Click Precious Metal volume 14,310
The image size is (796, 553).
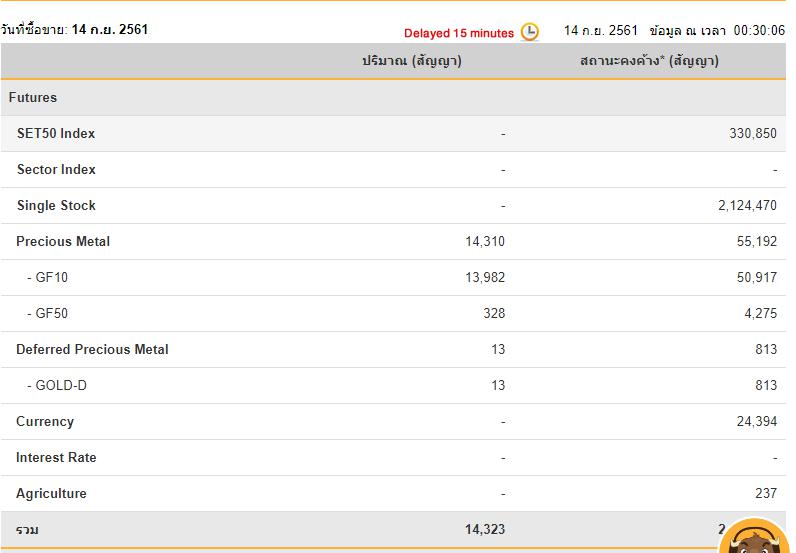click(x=485, y=242)
